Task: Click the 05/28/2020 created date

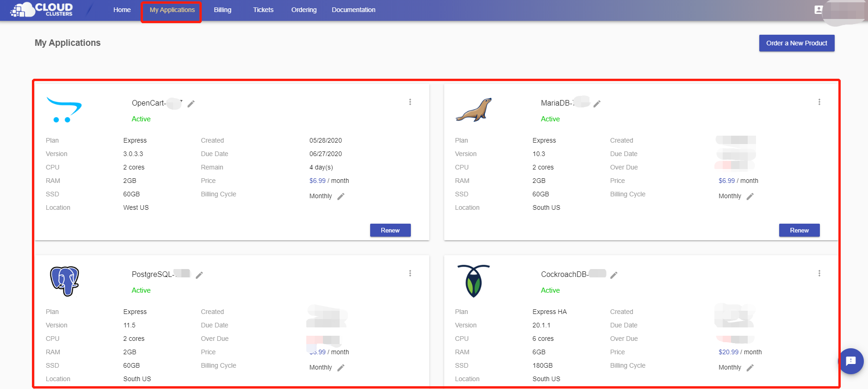Action: tap(326, 140)
